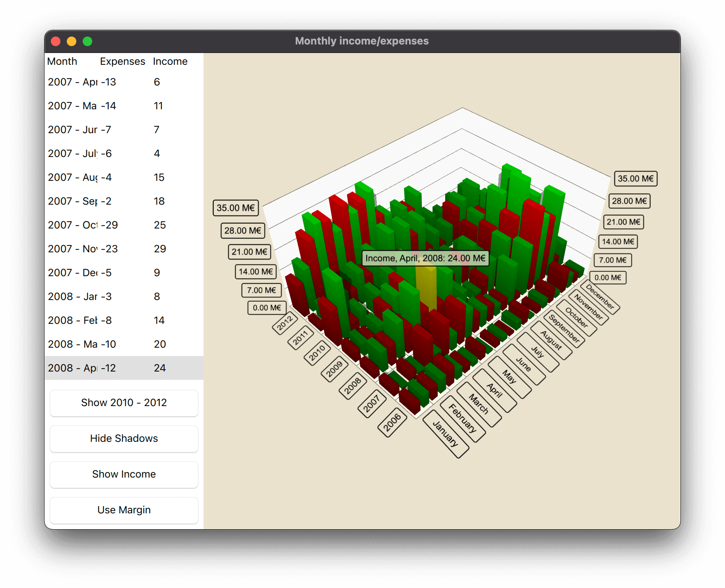Click the income cell showing 15 for August 2007
This screenshot has height=588, width=725.
159,177
